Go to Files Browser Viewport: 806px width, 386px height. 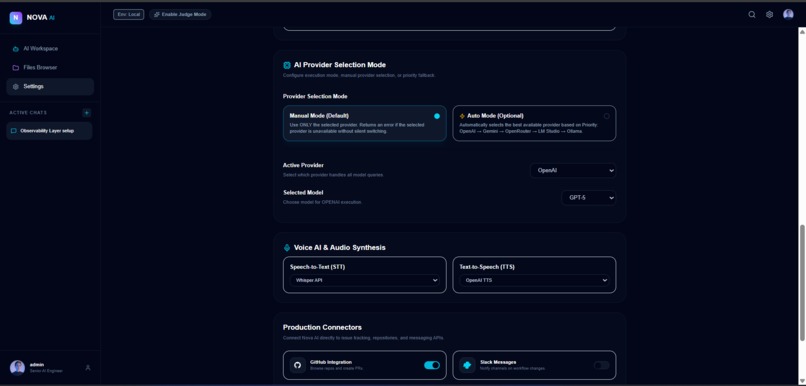tap(50, 67)
